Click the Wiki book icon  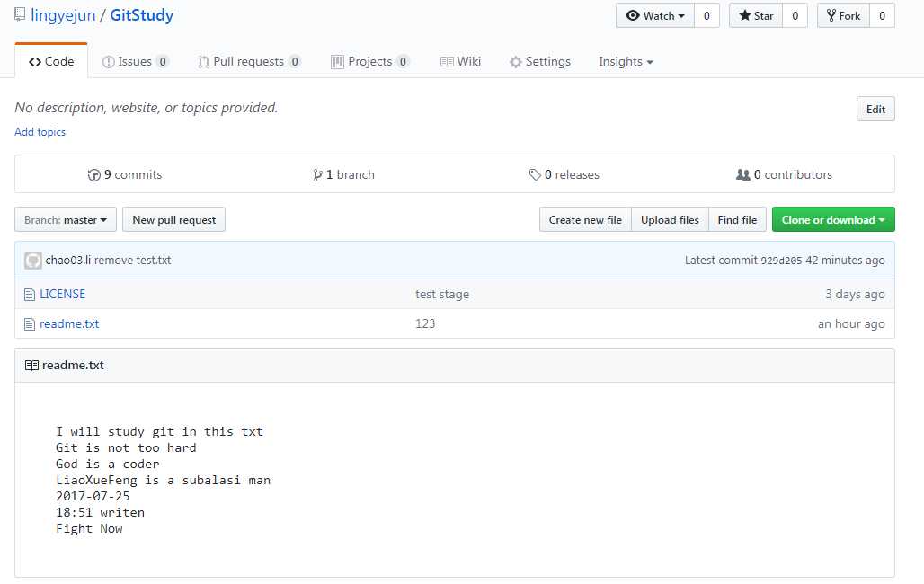(x=447, y=62)
